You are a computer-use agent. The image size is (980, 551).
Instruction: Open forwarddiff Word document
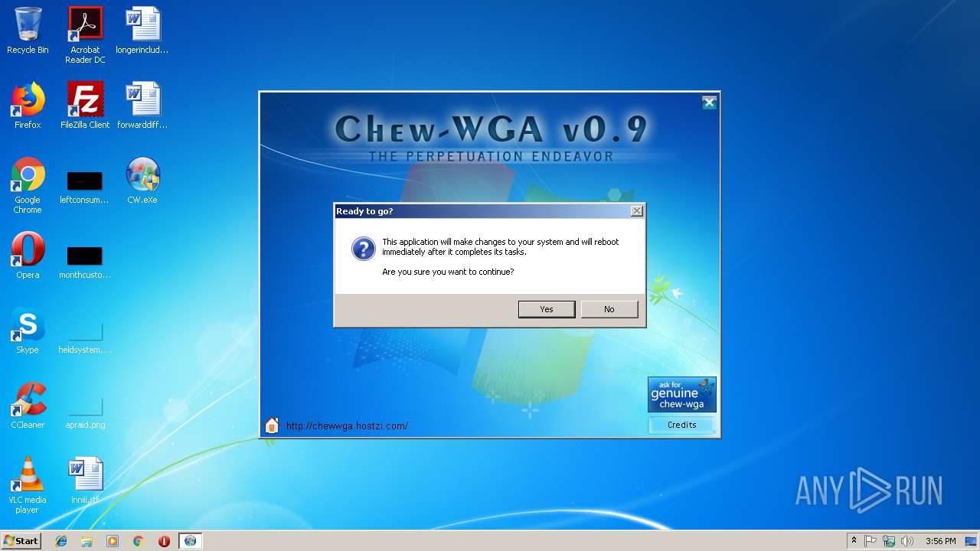[142, 106]
